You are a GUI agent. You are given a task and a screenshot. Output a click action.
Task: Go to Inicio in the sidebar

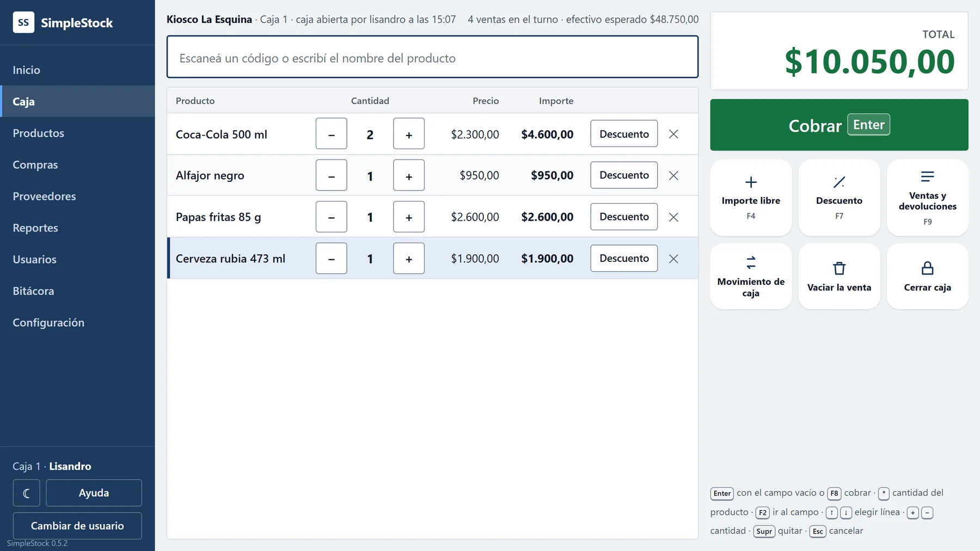[77, 70]
